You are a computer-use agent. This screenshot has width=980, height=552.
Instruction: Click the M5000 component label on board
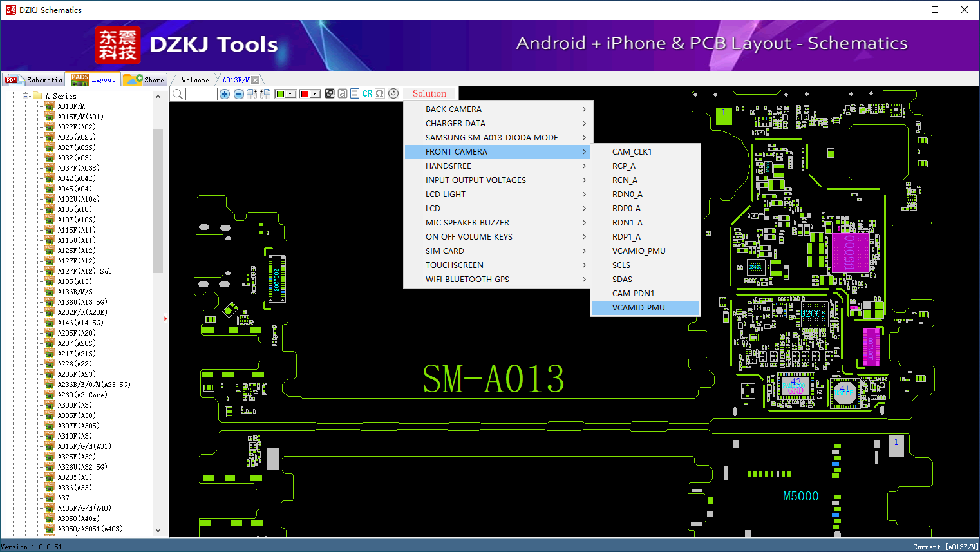[801, 496]
